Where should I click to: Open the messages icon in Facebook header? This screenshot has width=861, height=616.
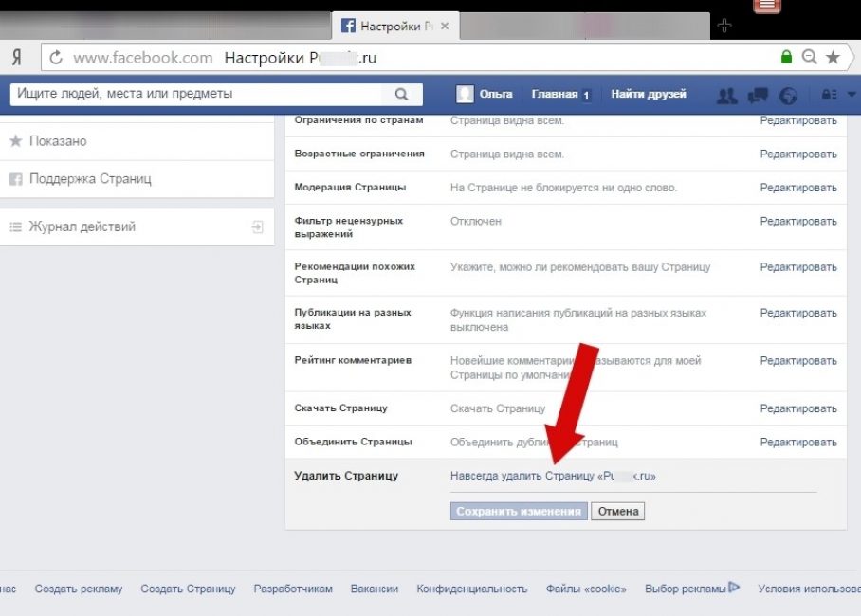758,96
